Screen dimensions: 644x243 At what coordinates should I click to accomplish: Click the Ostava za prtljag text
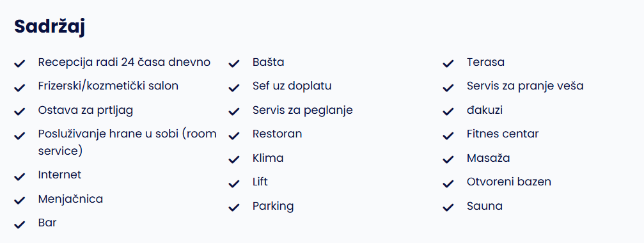coord(86,111)
